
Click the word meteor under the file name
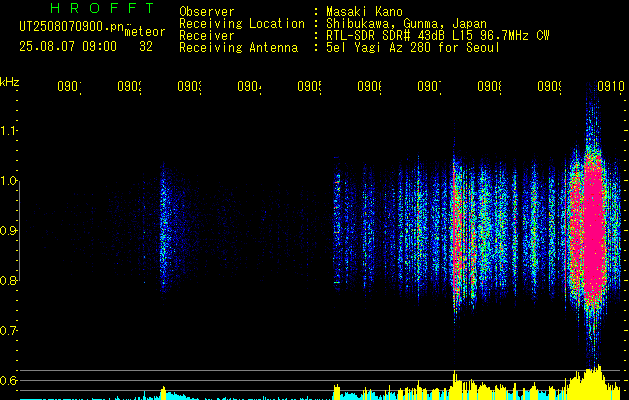(145, 32)
